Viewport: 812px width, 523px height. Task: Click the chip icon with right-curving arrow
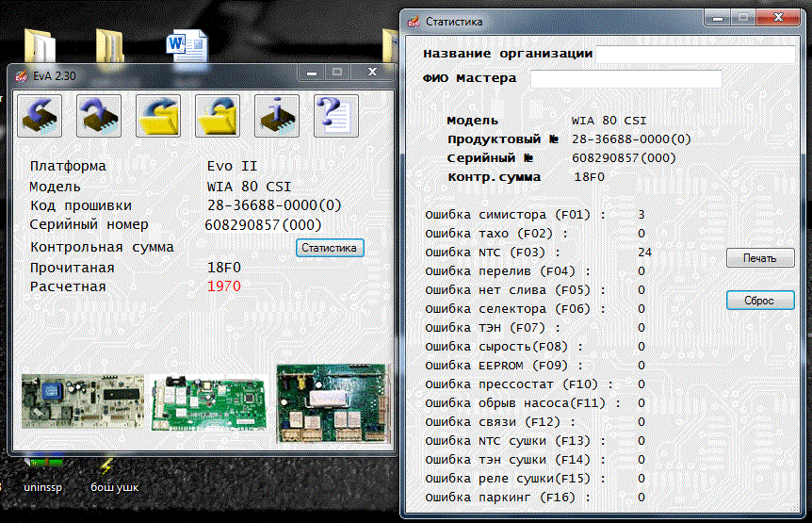coord(99,116)
